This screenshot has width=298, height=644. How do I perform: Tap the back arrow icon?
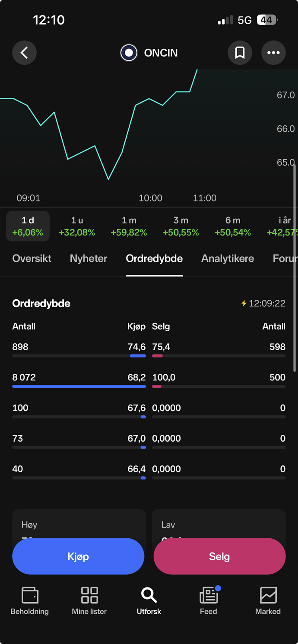tap(24, 53)
